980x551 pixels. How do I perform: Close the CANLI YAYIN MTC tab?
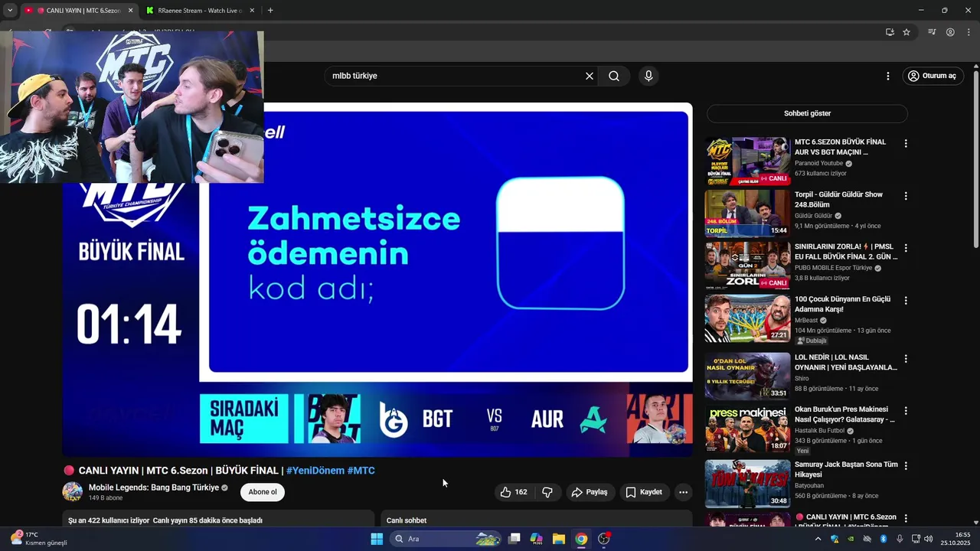coord(130,11)
